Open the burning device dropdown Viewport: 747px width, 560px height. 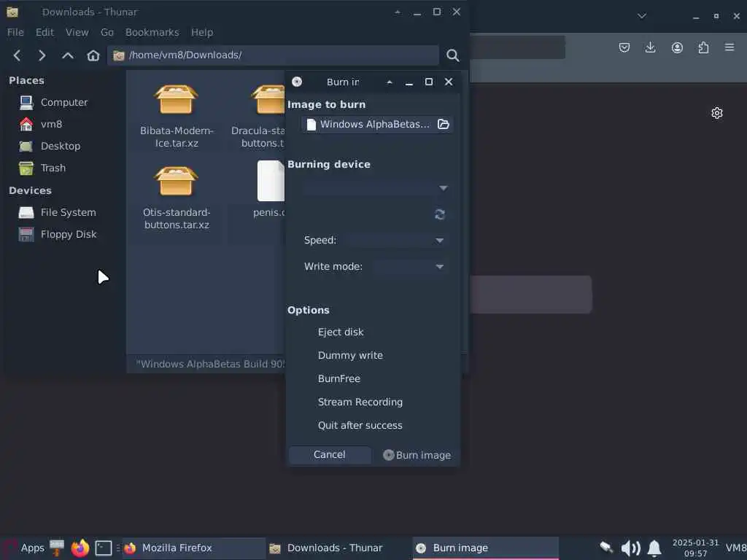pyautogui.click(x=376, y=188)
